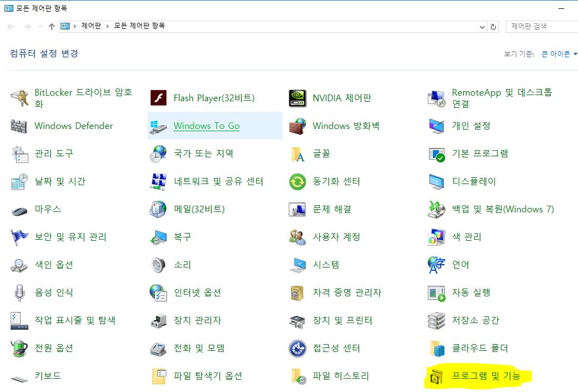
Task: Expand chevron before 제어판 in breadcrumb
Action: coord(75,26)
